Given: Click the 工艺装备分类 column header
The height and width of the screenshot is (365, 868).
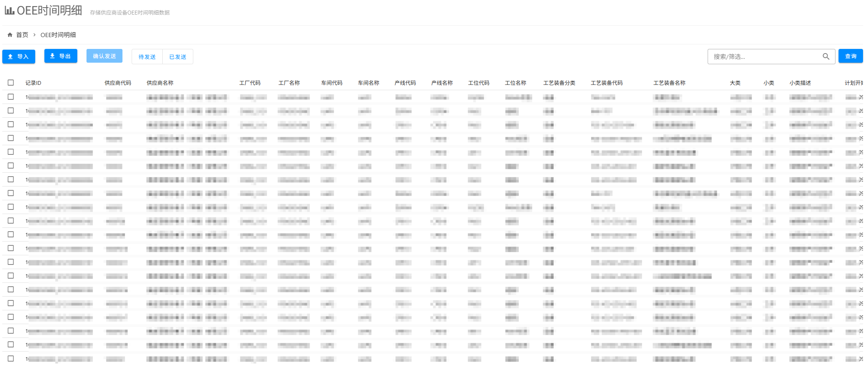Looking at the screenshot, I should (559, 83).
